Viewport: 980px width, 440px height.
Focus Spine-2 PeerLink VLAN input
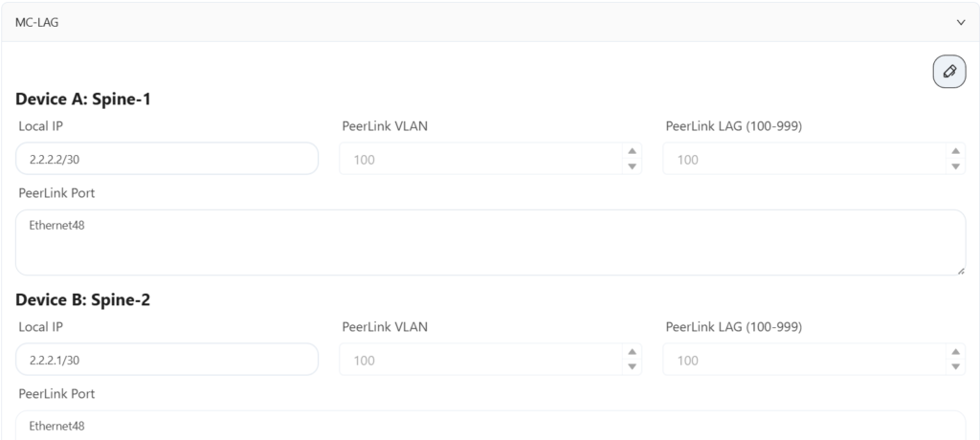(x=479, y=360)
